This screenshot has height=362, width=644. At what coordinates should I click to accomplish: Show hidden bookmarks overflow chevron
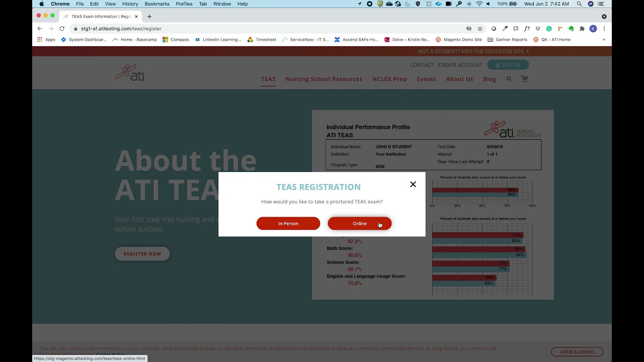(604, 40)
